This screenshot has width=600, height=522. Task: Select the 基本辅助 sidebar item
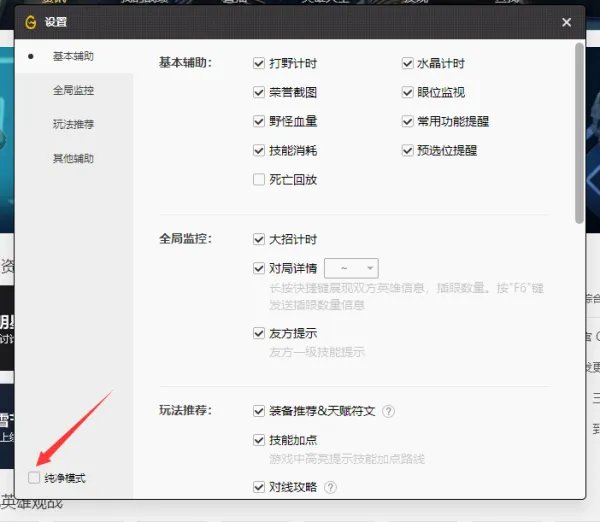(73, 56)
